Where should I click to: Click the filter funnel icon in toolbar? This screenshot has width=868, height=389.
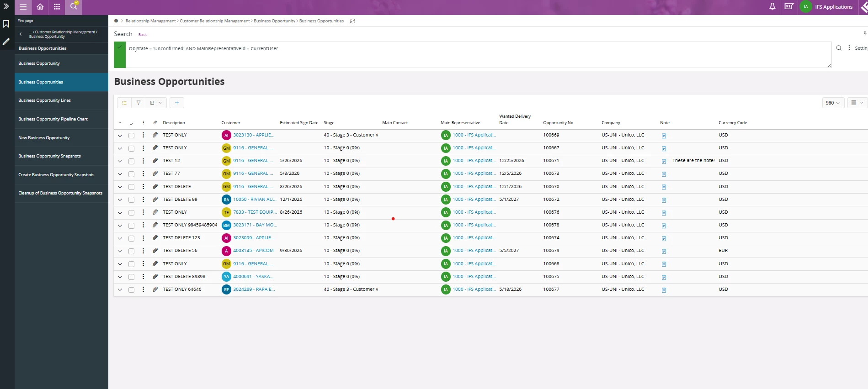[x=138, y=103]
